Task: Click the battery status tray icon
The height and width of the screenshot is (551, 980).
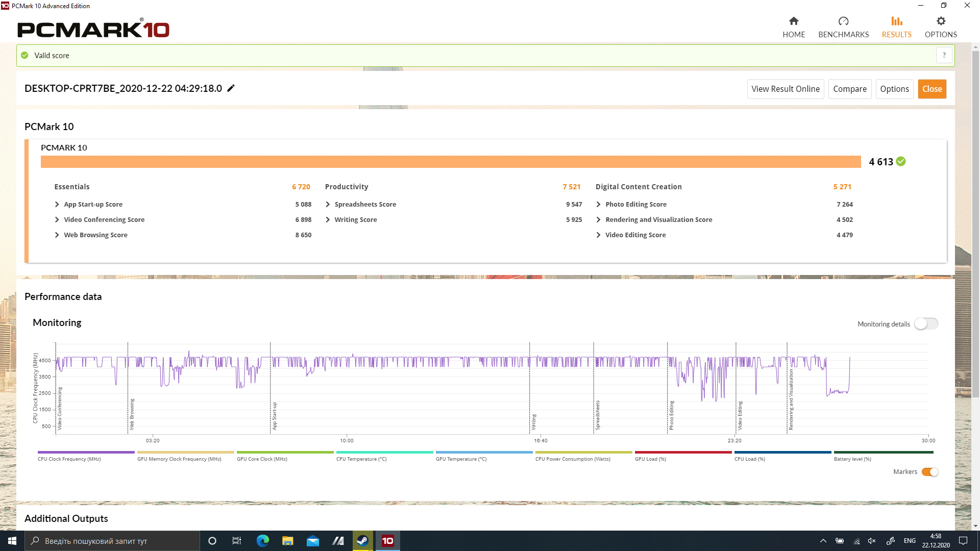Action: click(840, 541)
